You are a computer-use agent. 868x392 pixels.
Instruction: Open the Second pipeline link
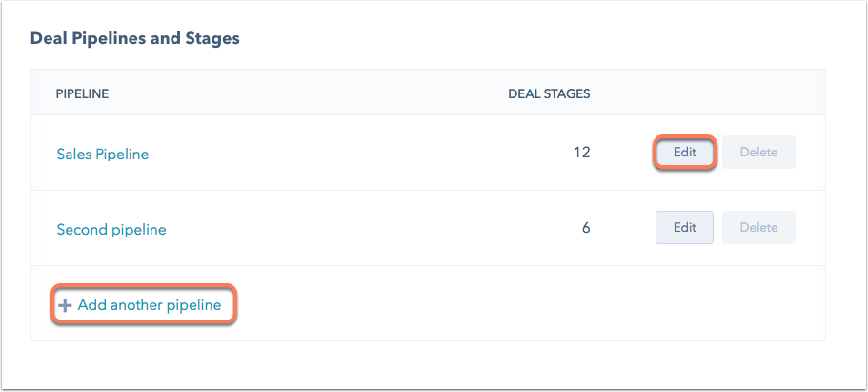(x=111, y=229)
